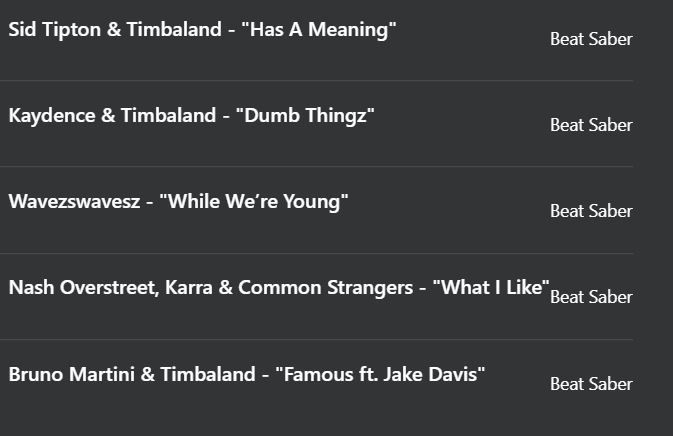
Task: Select the "Dumb Thingz" song title
Action: tap(305, 116)
